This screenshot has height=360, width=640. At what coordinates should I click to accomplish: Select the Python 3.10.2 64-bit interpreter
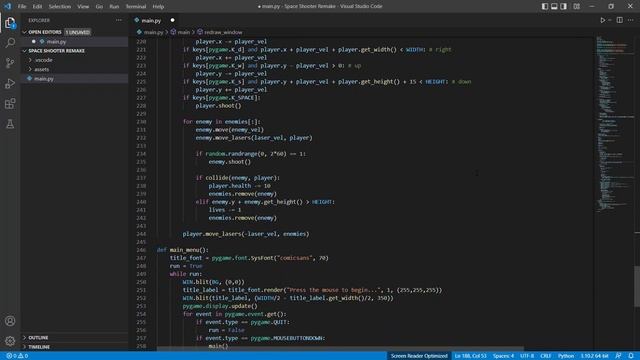coord(595,356)
